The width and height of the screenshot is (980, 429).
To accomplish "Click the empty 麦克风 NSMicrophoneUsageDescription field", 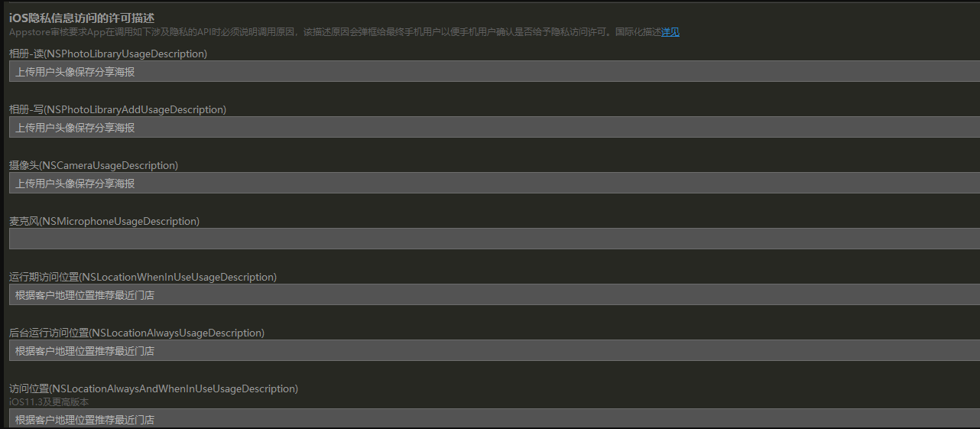I will point(494,239).
